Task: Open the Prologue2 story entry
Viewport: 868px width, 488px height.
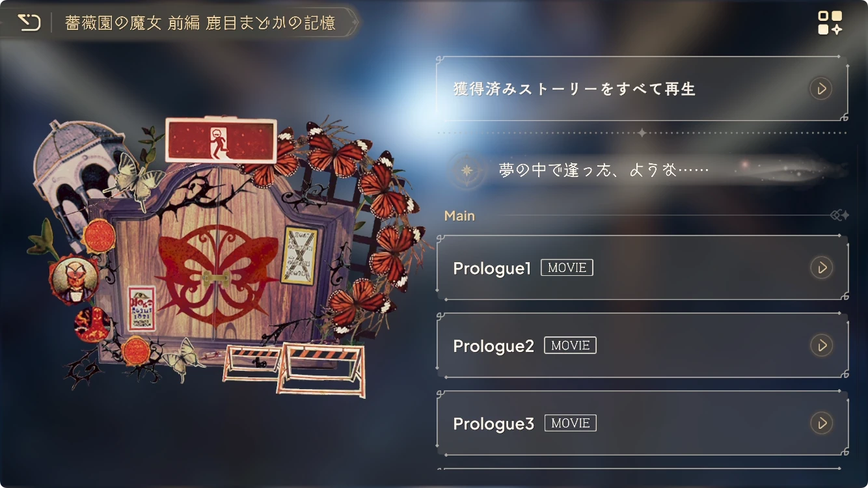Action: coord(642,346)
